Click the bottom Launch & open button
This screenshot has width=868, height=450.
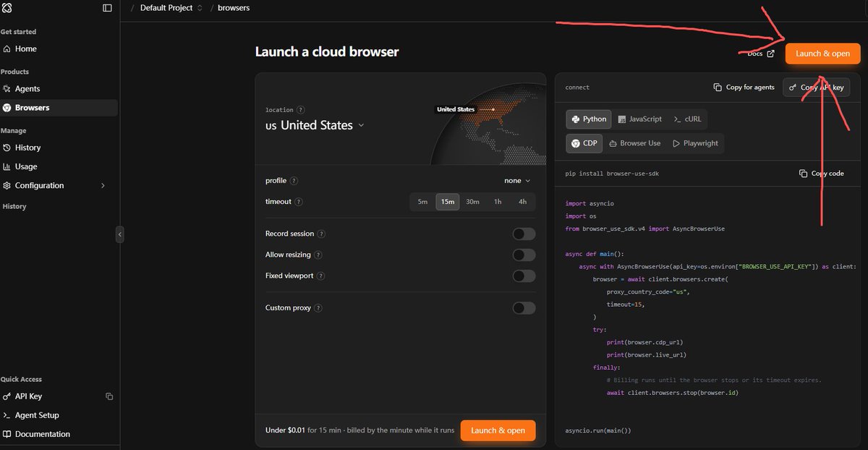coord(498,430)
